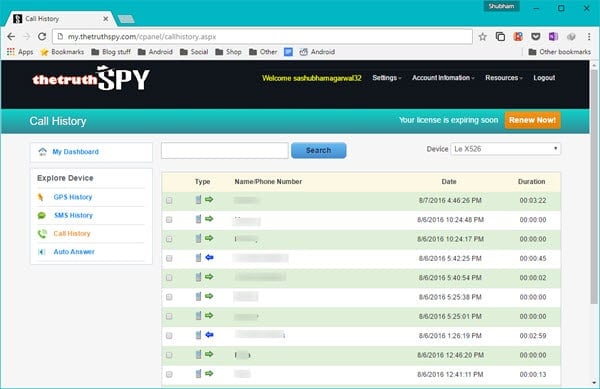This screenshot has height=389, width=600.
Task: Expand the Resources menu
Action: pyautogui.click(x=504, y=78)
